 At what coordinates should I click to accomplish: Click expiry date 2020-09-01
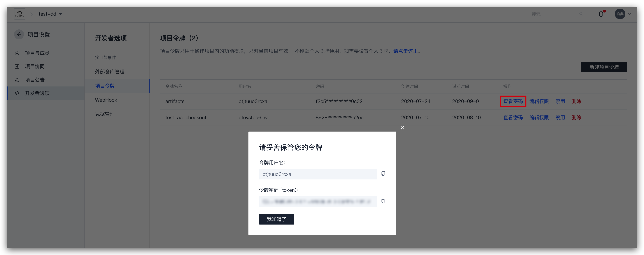point(466,101)
